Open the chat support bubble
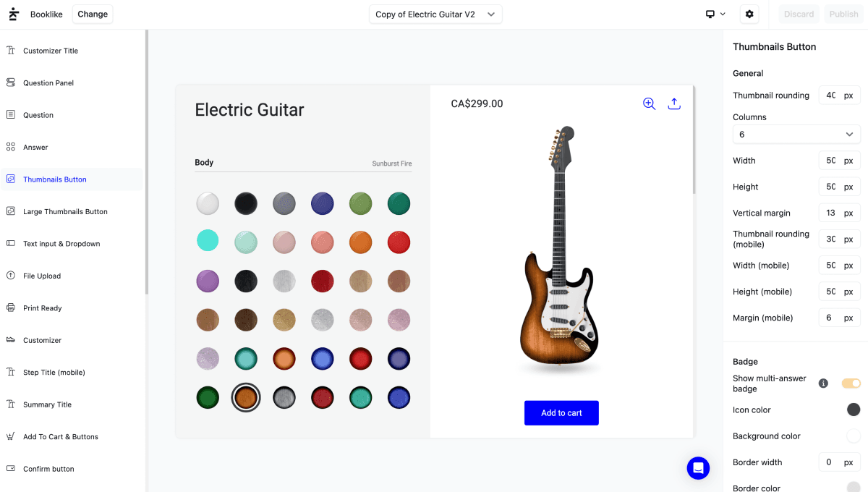 (x=698, y=468)
